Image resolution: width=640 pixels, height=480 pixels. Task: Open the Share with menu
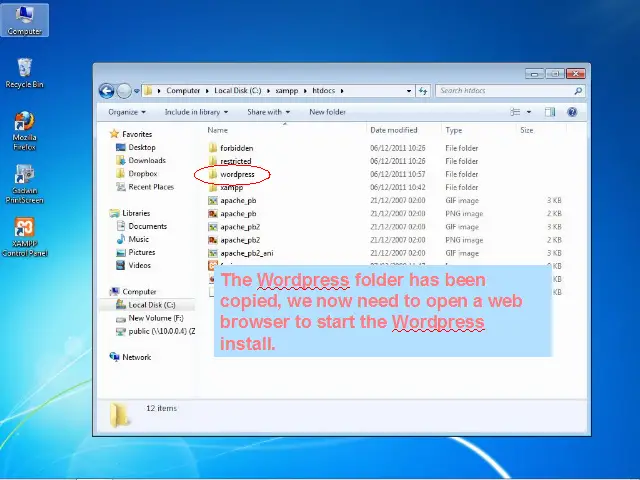coord(269,112)
